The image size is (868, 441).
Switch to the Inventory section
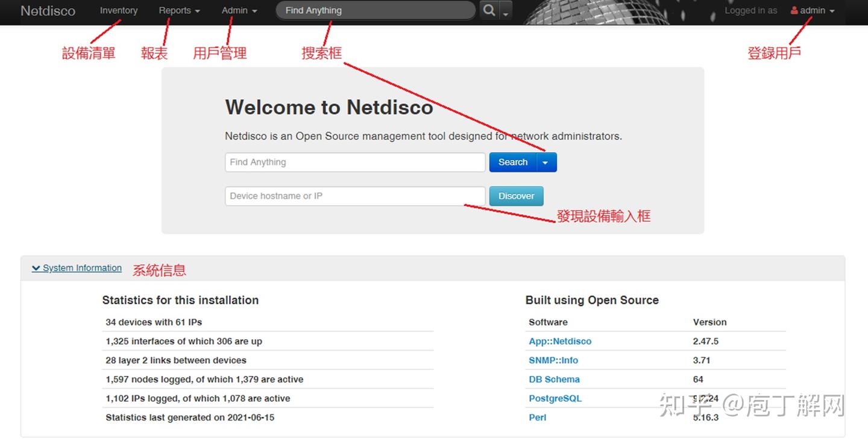(x=118, y=11)
